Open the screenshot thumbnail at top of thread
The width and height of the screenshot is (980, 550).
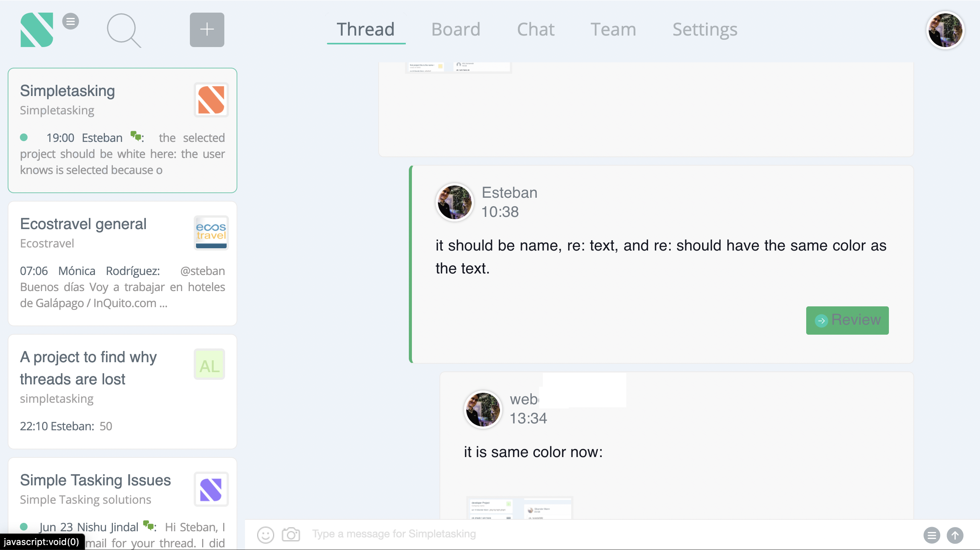click(458, 67)
